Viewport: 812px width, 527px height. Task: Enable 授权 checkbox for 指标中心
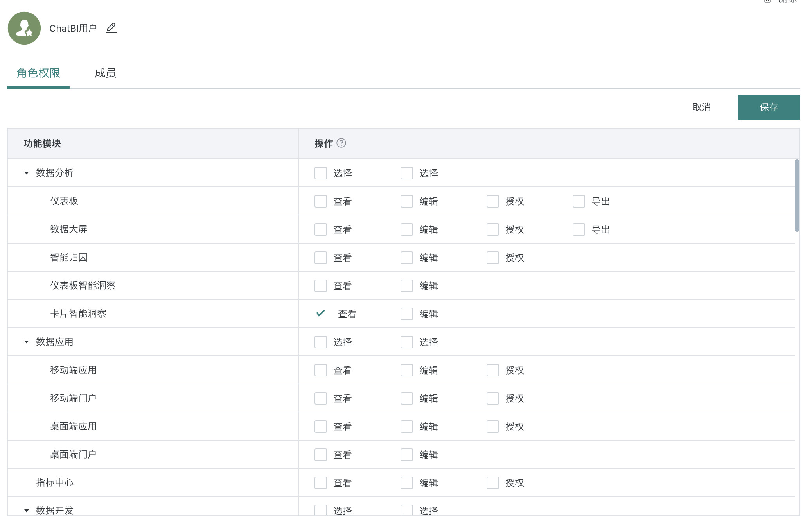pyautogui.click(x=492, y=483)
